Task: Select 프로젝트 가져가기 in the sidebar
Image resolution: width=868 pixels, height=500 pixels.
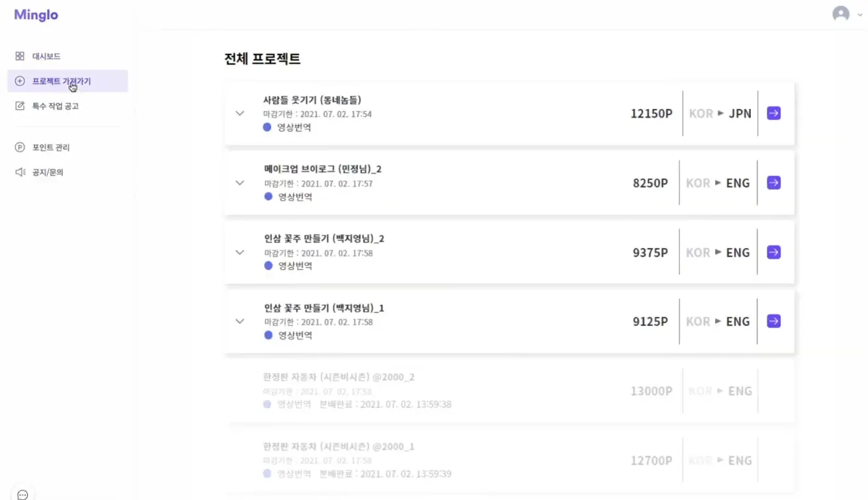Action: pos(62,81)
